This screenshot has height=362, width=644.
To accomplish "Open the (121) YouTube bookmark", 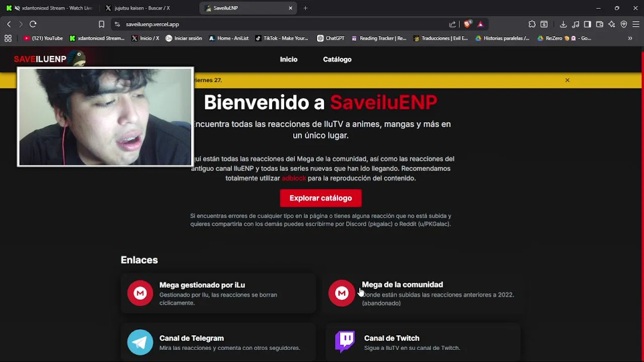I will (43, 38).
